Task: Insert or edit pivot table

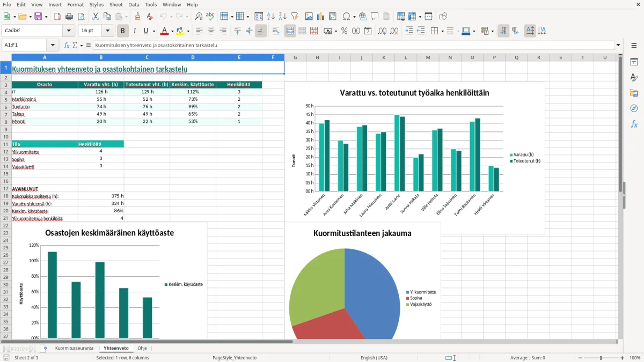Action: 333,17
